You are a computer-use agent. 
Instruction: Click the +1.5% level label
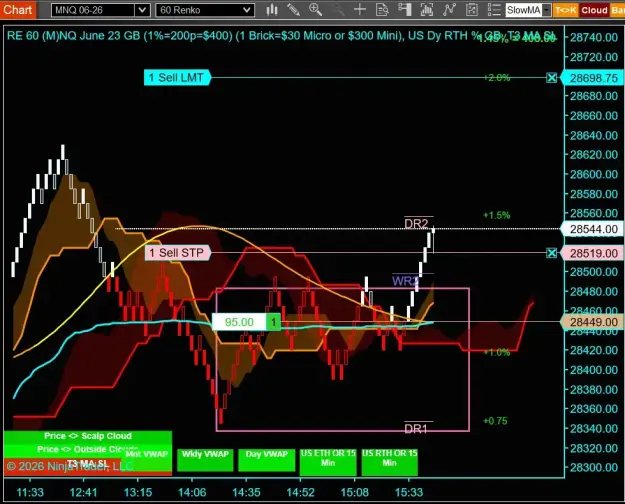point(497,215)
